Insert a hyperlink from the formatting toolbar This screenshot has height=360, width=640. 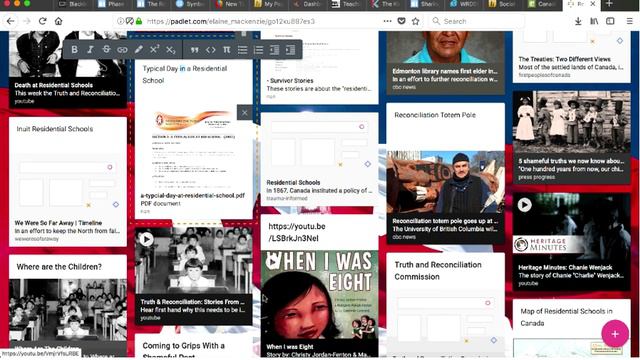point(122,50)
